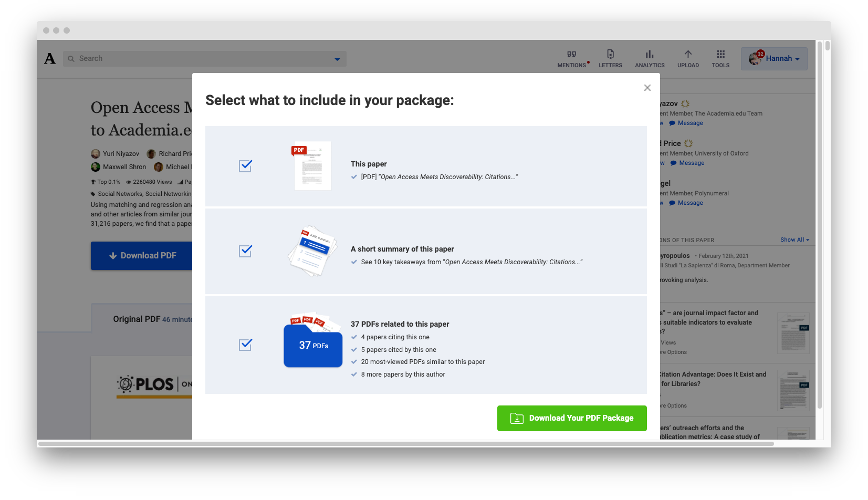The width and height of the screenshot is (868, 500).
Task: Open the Letters icon
Action: [610, 58]
